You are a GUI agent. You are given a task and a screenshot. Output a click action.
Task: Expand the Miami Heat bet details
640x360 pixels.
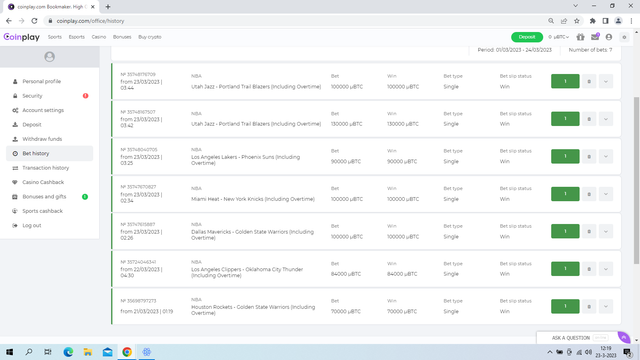point(606,194)
